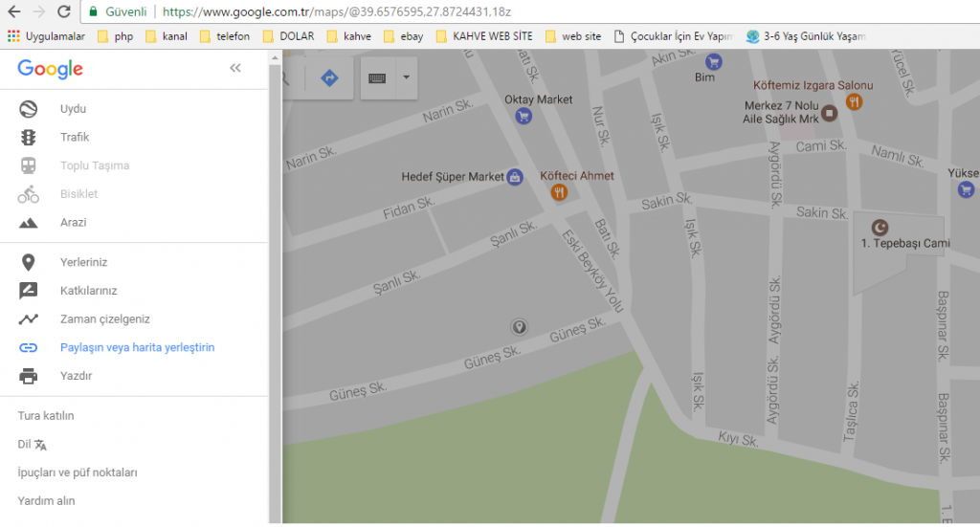Click the side menu scrollbar up arrow

(275, 58)
